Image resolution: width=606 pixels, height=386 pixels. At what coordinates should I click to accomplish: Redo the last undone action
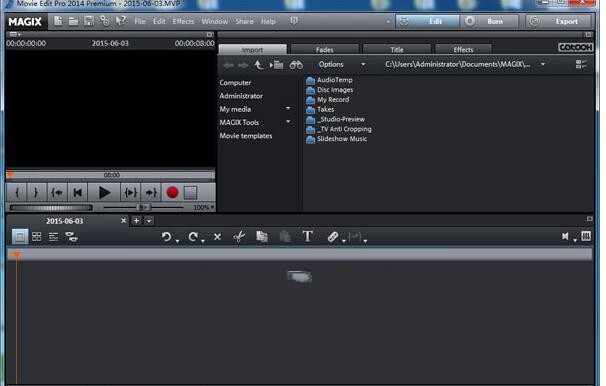click(x=193, y=236)
